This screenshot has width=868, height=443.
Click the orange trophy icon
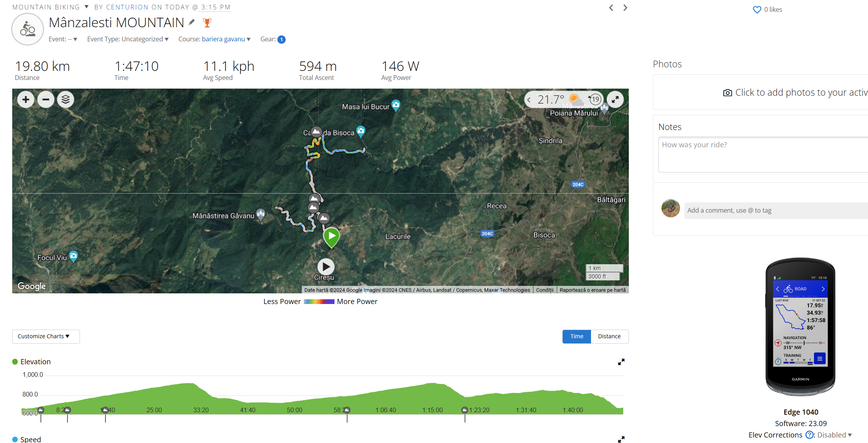click(207, 23)
